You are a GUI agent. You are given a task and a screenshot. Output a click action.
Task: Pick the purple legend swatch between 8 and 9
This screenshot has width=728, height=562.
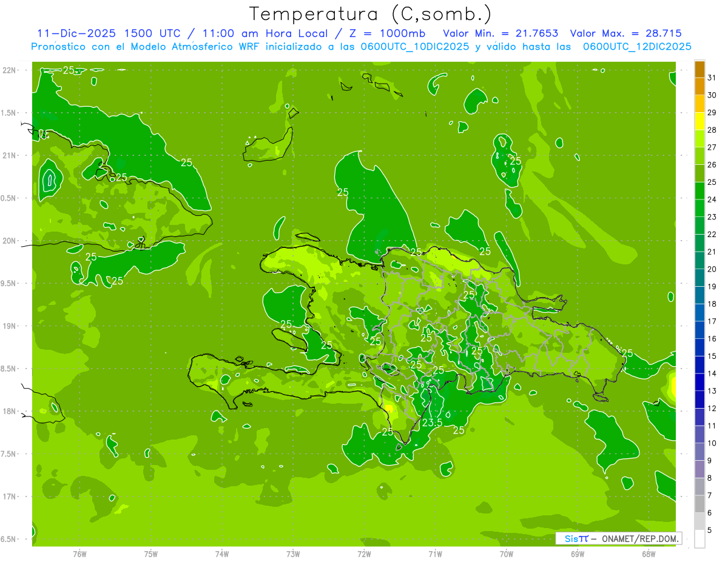[x=699, y=469]
